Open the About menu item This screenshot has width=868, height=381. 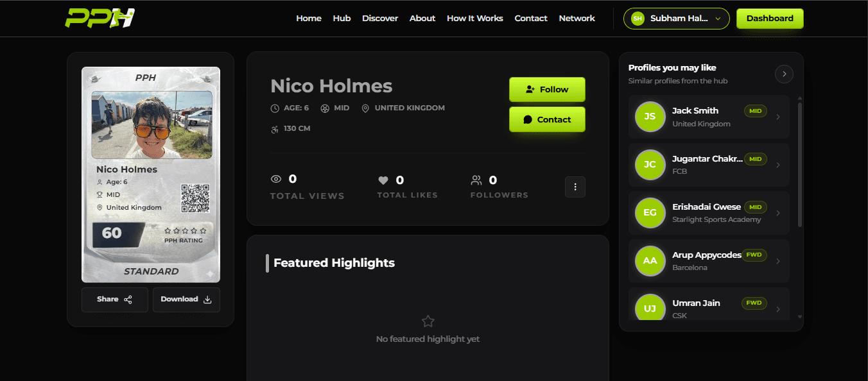click(422, 19)
